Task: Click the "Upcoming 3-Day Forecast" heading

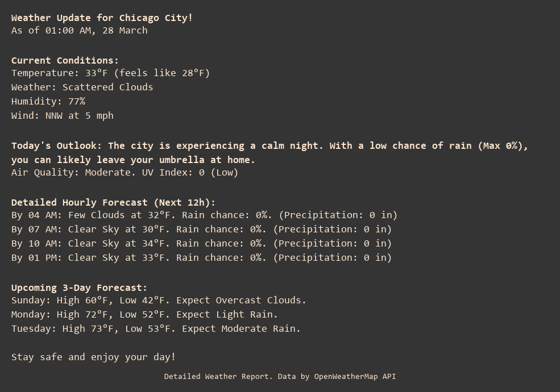Action: (x=79, y=287)
